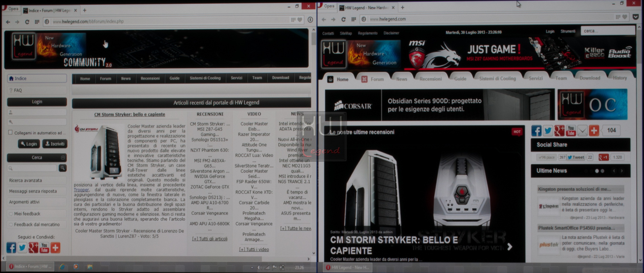Open Twitter icon above Social Share panel
Screen dimensions: 644x273
pos(548,131)
